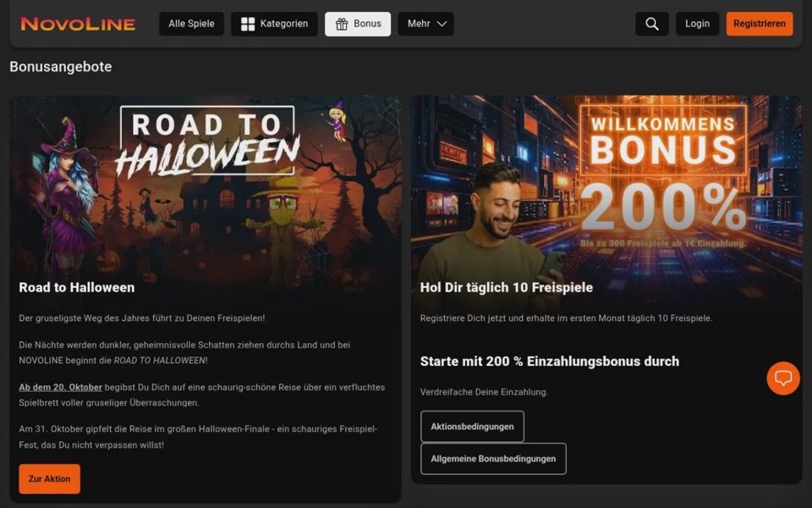Open the live chat bubble icon
The width and height of the screenshot is (812, 508).
(x=783, y=378)
